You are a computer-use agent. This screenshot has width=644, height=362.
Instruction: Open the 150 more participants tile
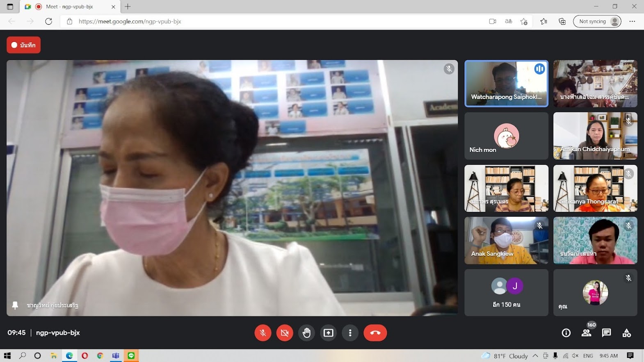506,293
